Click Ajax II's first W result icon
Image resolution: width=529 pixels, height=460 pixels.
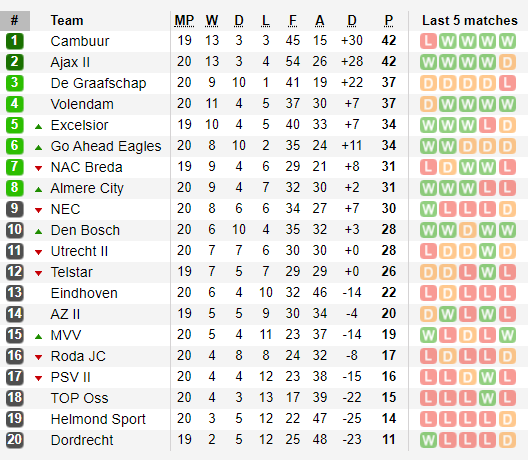[x=428, y=62]
